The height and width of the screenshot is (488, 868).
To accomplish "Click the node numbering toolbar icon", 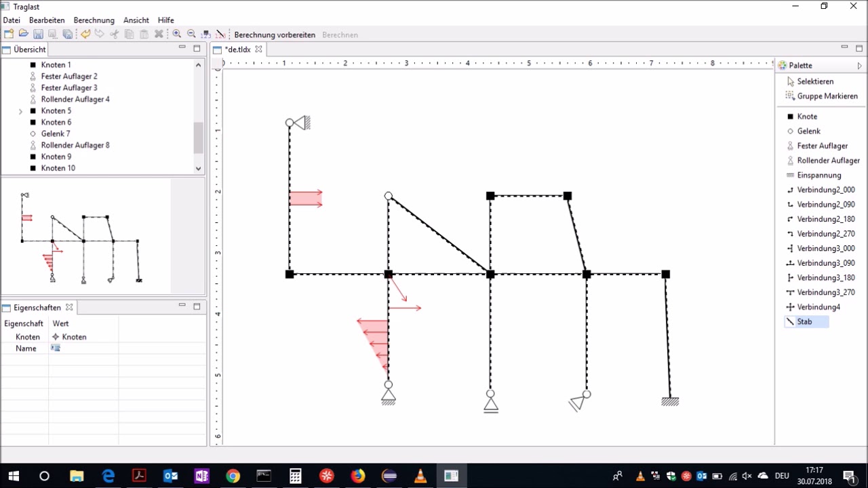I will (206, 34).
